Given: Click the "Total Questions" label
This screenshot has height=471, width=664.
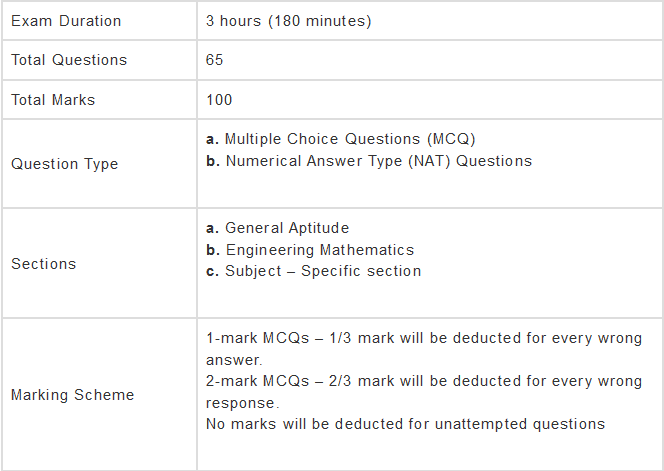Looking at the screenshot, I should point(69,60).
